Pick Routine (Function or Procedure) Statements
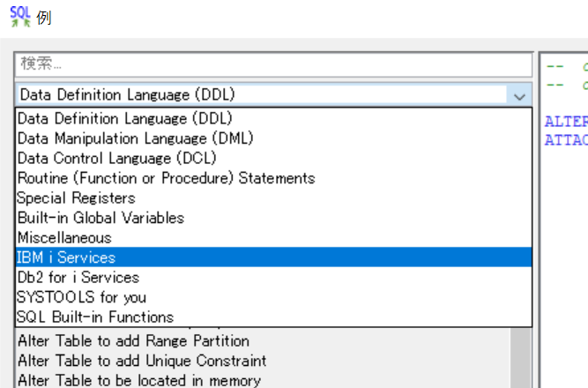This screenshot has height=388, width=588. coord(273,178)
